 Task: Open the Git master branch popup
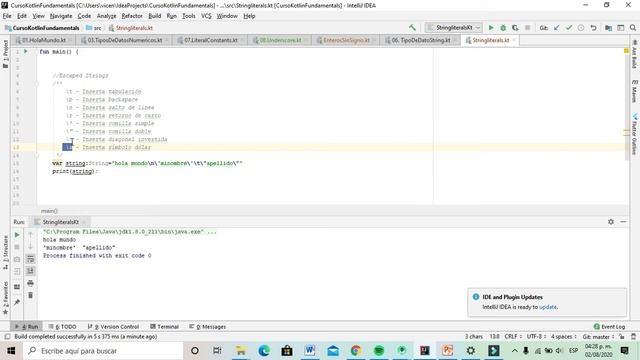pos(598,337)
